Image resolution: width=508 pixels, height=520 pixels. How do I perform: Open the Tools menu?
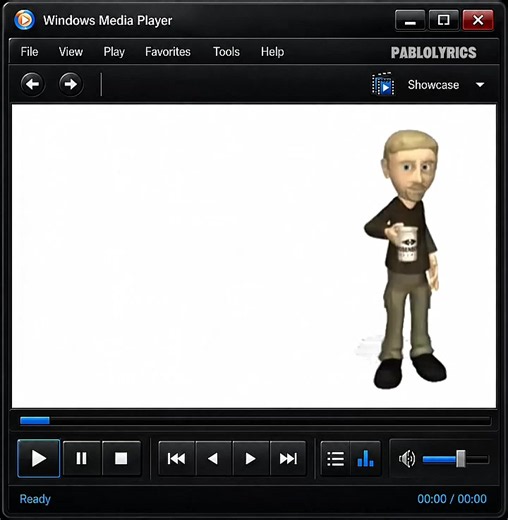point(226,52)
